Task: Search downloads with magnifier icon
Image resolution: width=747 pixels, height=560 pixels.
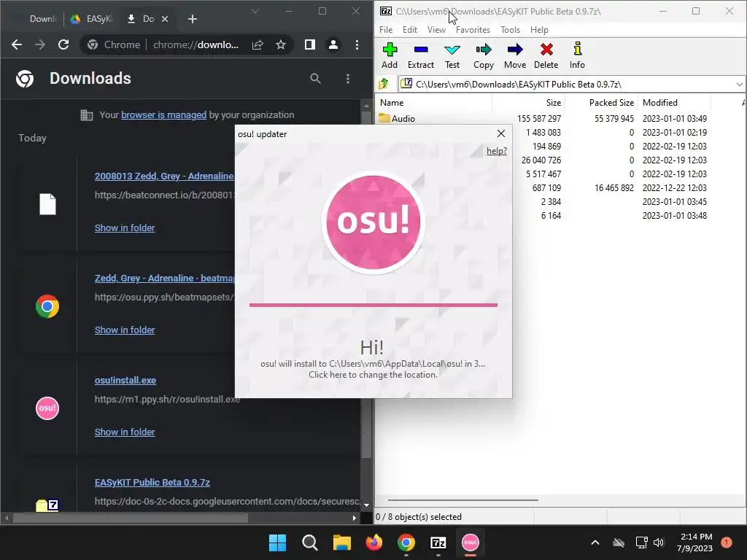Action: coord(315,79)
